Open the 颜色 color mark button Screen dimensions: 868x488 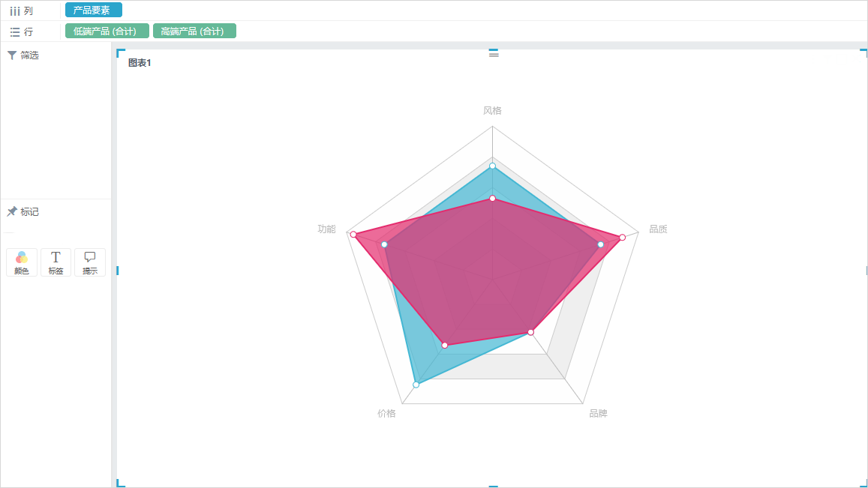pos(22,262)
